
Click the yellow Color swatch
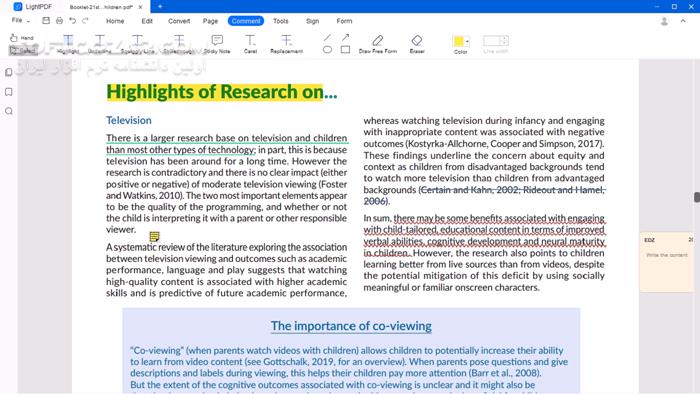[x=458, y=41]
